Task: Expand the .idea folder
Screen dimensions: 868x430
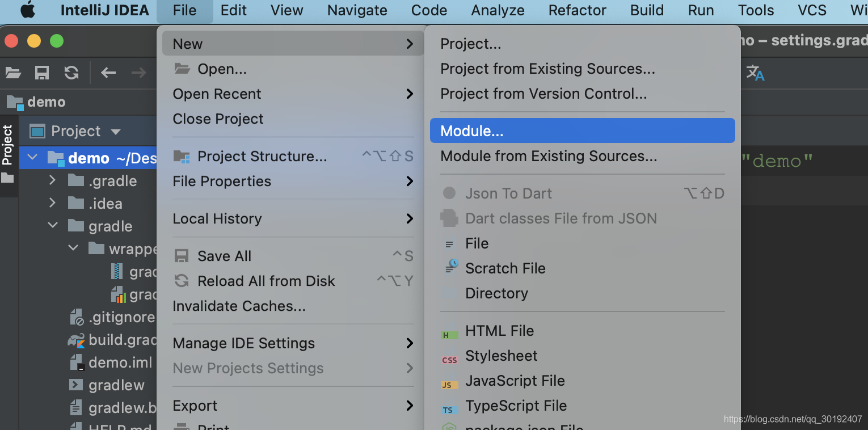Action: pyautogui.click(x=53, y=203)
